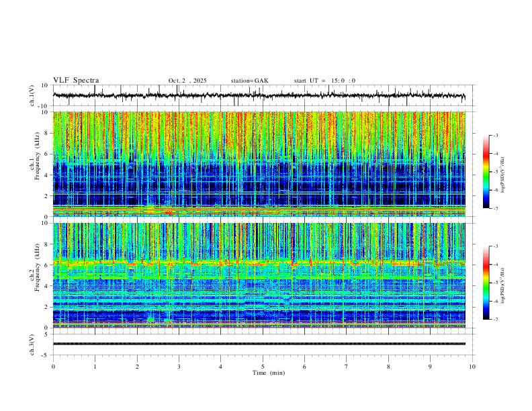Click the "10" tick on ch.1(V) axis
Image resolution: width=532 pixels, height=411 pixels.
45,85
